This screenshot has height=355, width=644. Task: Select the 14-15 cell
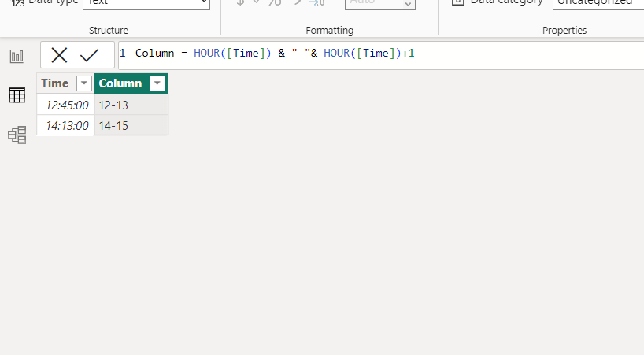131,126
